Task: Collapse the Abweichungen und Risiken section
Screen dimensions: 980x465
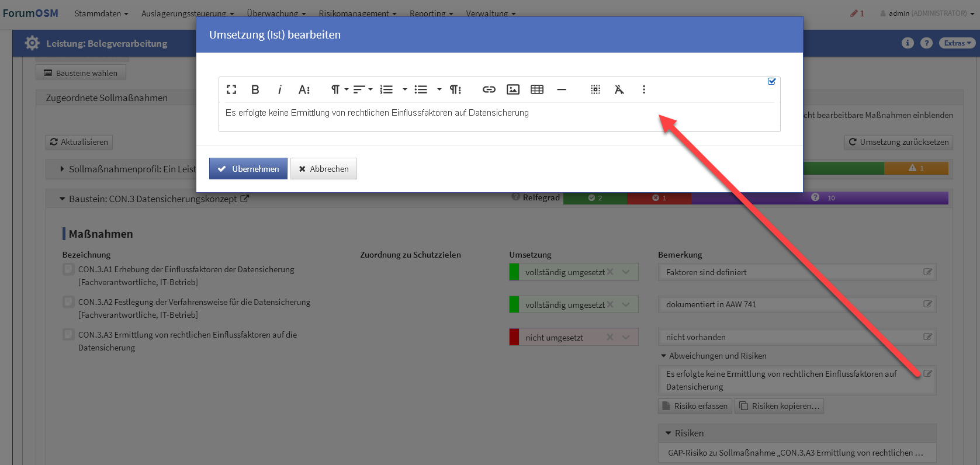Action: (664, 356)
